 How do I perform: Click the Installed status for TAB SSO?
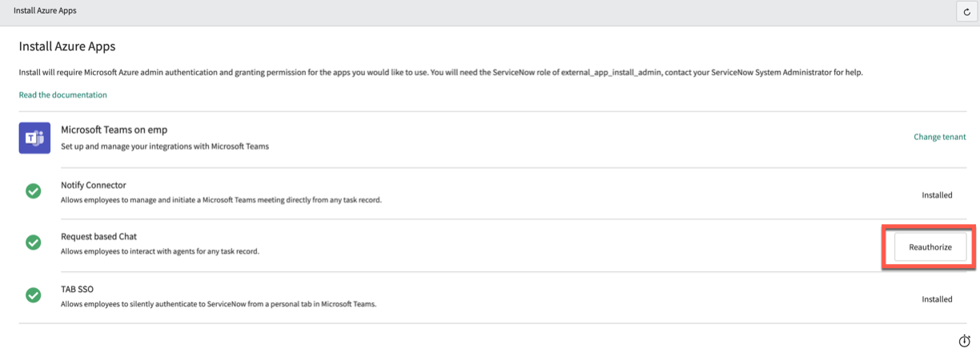click(937, 299)
